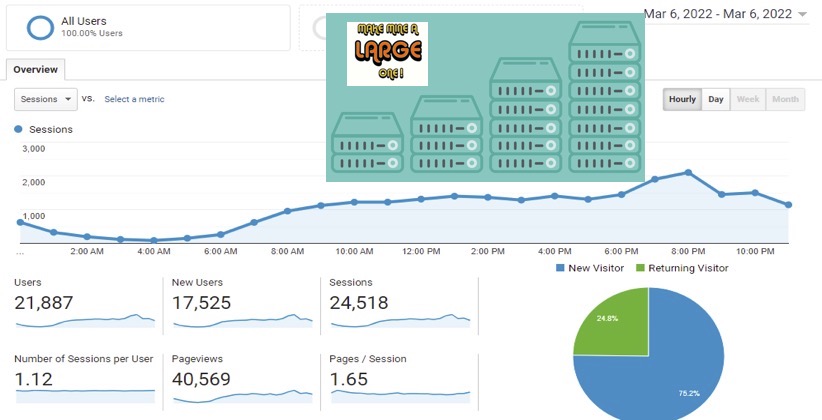
Task: Select the Week granularity button
Action: point(748,99)
